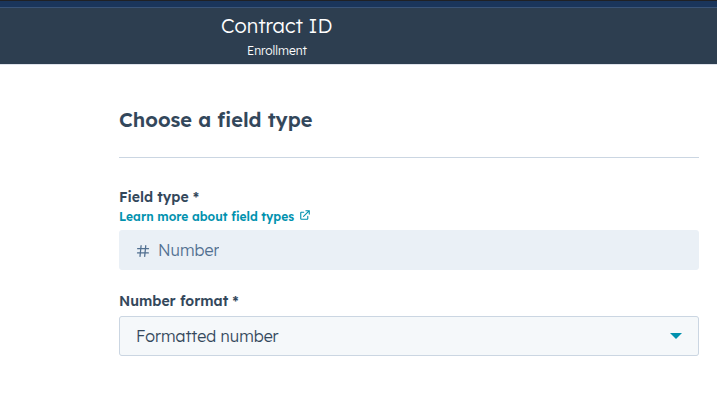Open the Learn more about field types link

tap(207, 216)
